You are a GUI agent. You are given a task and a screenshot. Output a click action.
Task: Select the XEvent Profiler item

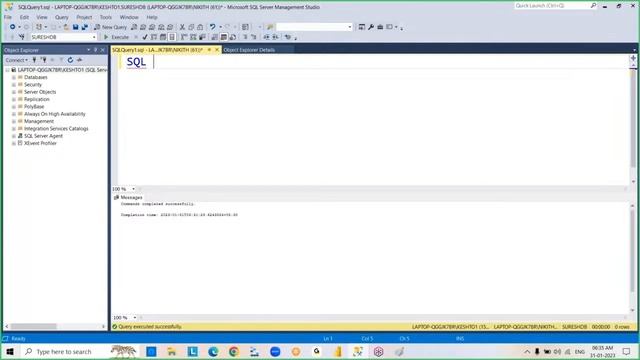[40, 143]
